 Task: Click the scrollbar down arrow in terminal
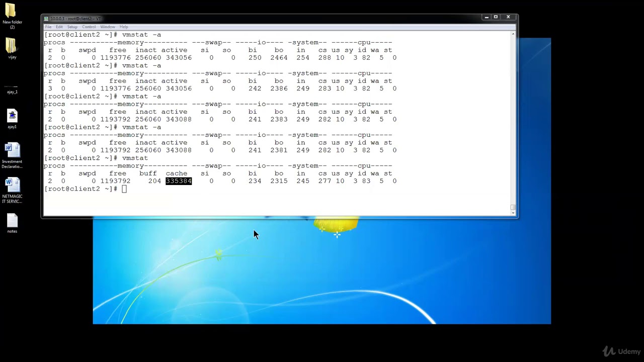513,213
